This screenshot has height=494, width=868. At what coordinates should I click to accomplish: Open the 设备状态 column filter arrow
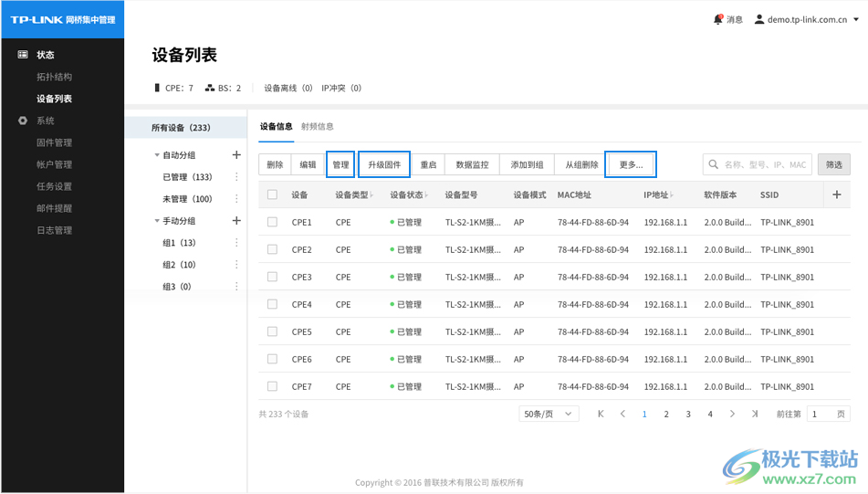[427, 194]
